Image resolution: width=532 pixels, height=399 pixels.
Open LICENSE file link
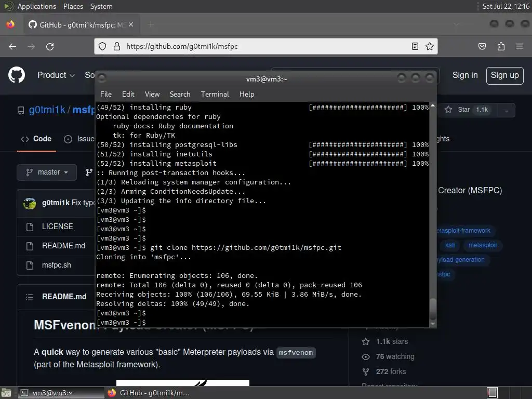point(57,227)
